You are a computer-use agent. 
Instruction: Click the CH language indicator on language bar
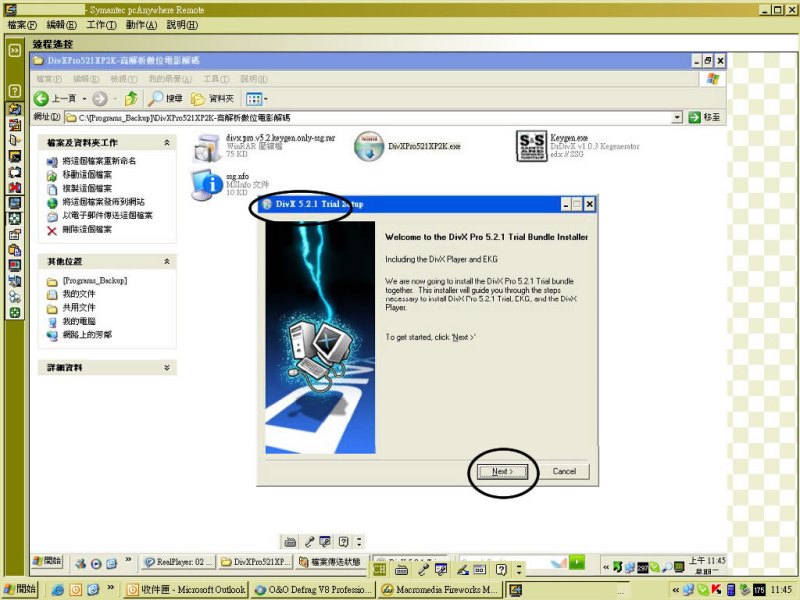point(379,569)
